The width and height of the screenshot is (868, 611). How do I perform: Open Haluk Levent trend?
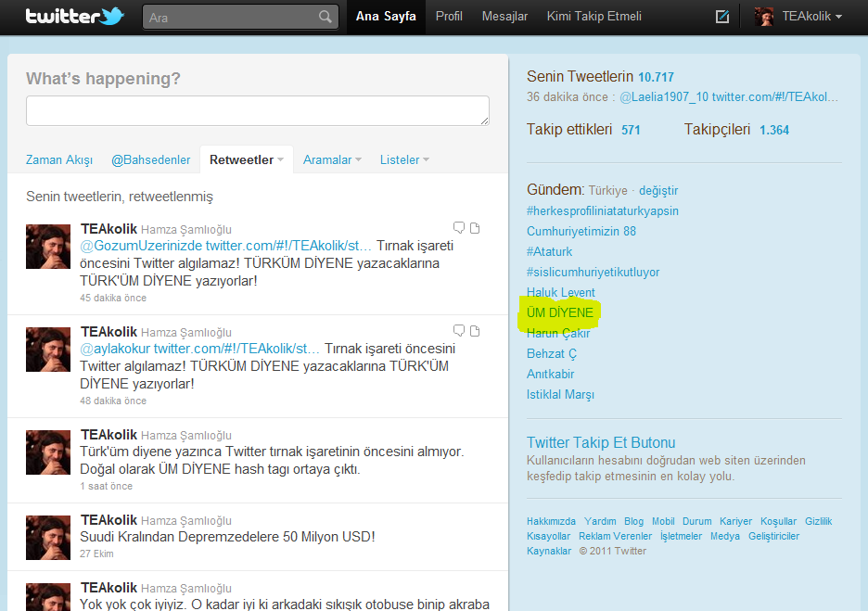coord(561,292)
